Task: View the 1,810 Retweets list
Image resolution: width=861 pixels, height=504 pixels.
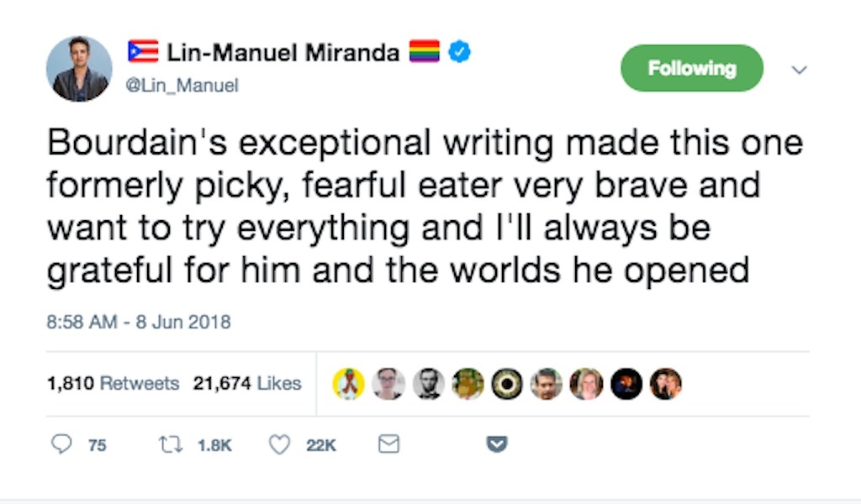Action: (113, 383)
